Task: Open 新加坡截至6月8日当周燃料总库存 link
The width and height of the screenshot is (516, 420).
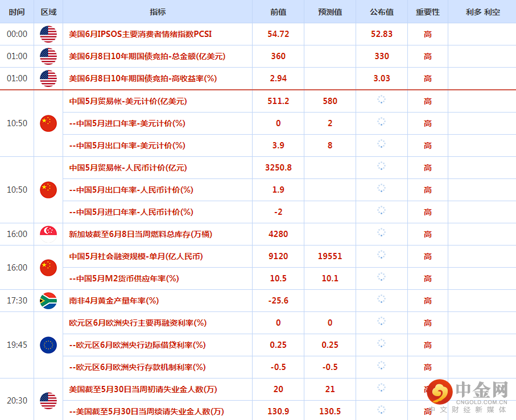Action: (x=141, y=234)
